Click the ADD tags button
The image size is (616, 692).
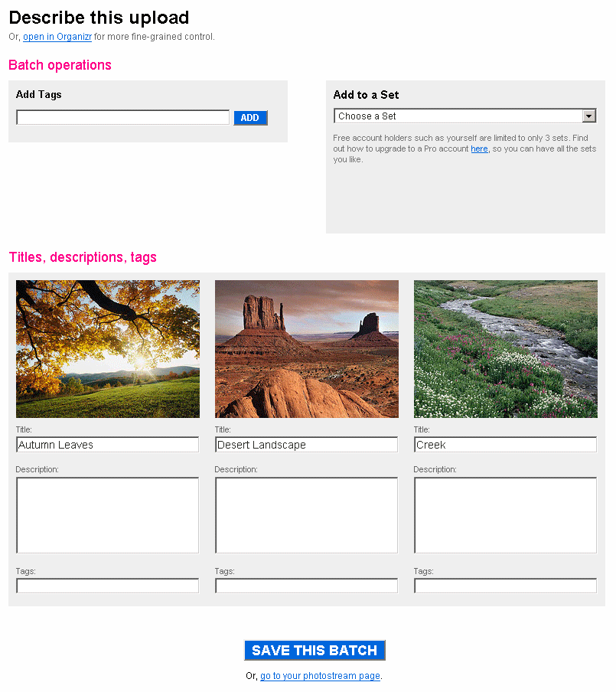(x=250, y=118)
